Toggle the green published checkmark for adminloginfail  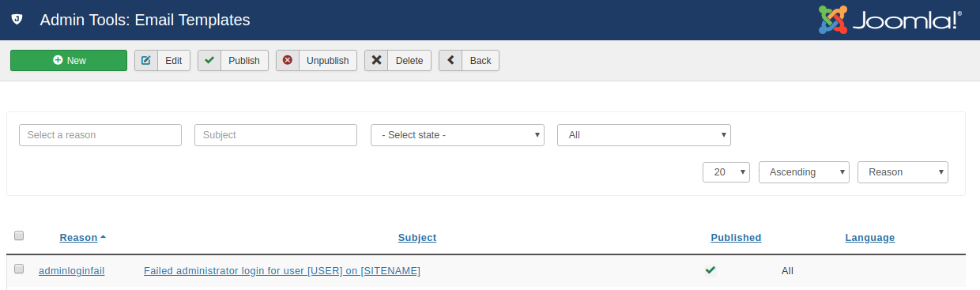[x=710, y=270]
